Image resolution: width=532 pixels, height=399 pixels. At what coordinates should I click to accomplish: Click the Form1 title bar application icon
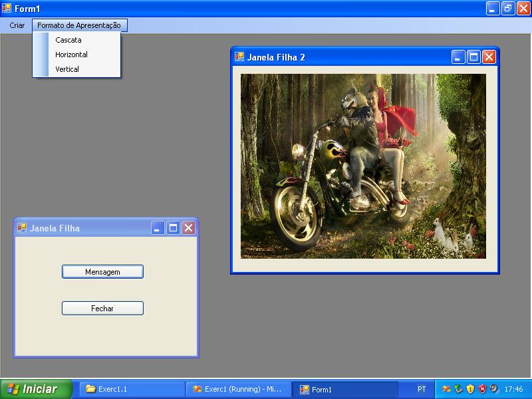(7, 8)
